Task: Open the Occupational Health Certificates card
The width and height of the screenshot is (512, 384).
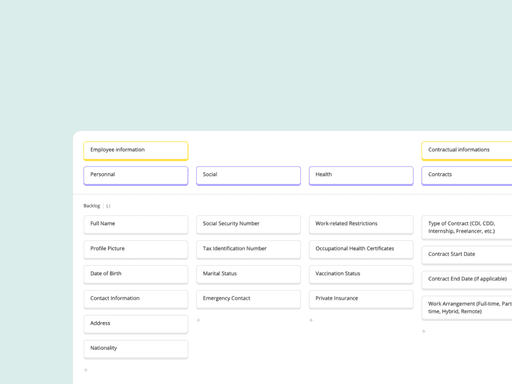Action: [x=361, y=250]
